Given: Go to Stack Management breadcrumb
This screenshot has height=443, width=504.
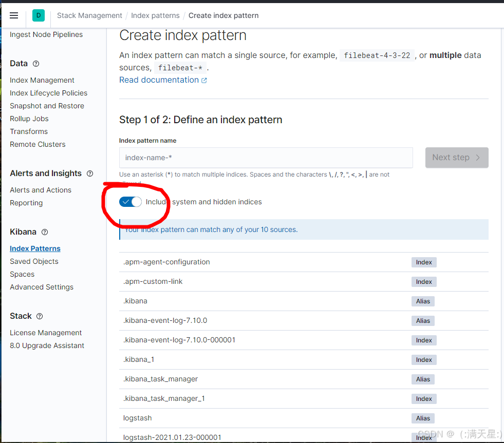Looking at the screenshot, I should pos(89,15).
